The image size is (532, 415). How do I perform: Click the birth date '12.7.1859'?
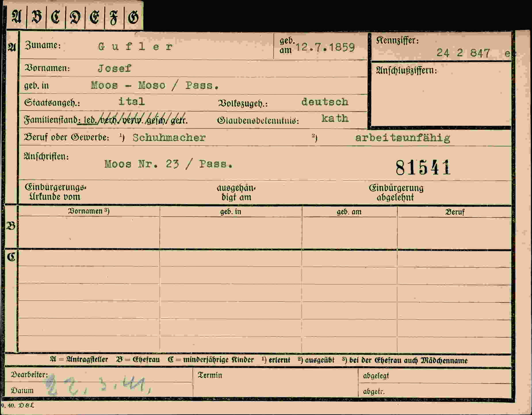325,47
